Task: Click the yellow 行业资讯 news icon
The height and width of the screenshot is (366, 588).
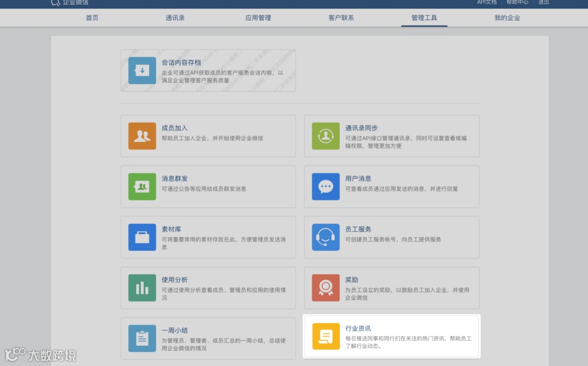Action: pos(326,336)
